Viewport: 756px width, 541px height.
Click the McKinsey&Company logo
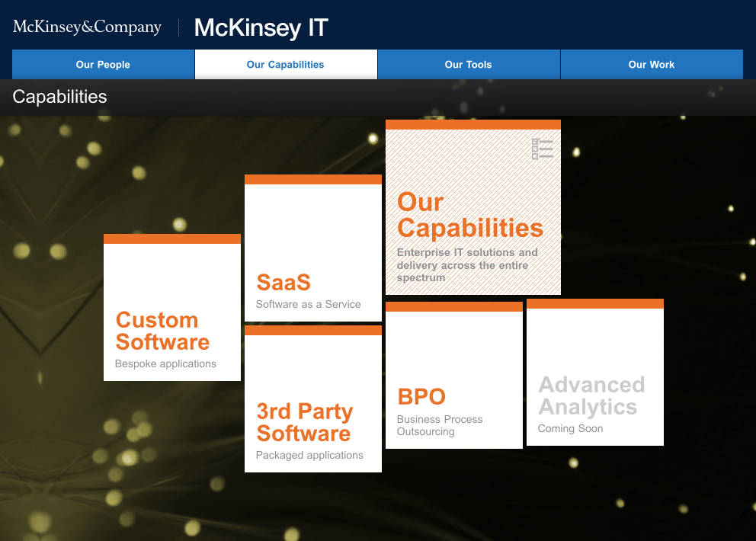click(88, 27)
